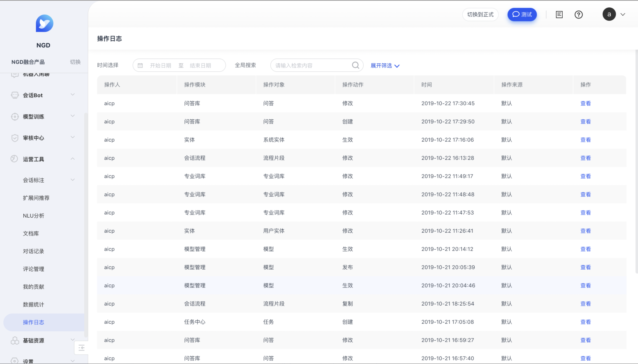Expand the 基础资源 menu chevron
The height and width of the screenshot is (364, 638).
click(x=73, y=340)
